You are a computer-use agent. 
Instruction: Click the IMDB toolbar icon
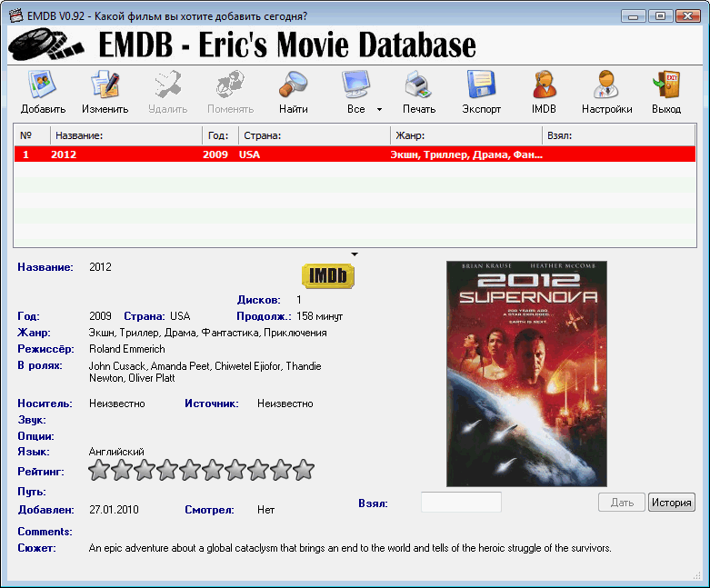pyautogui.click(x=544, y=85)
